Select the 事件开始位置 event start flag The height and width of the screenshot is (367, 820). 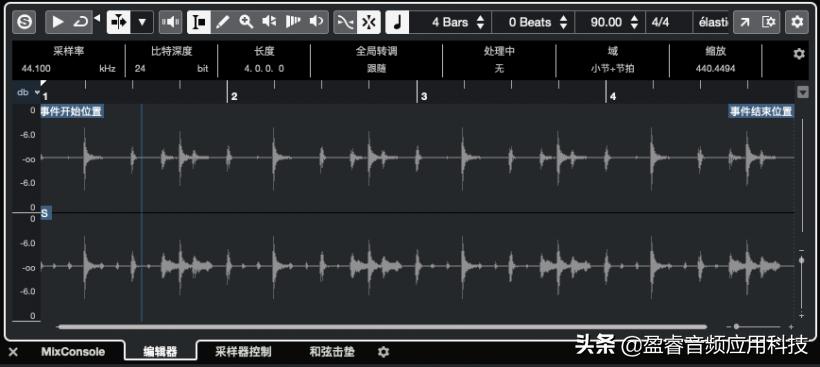click(72, 111)
